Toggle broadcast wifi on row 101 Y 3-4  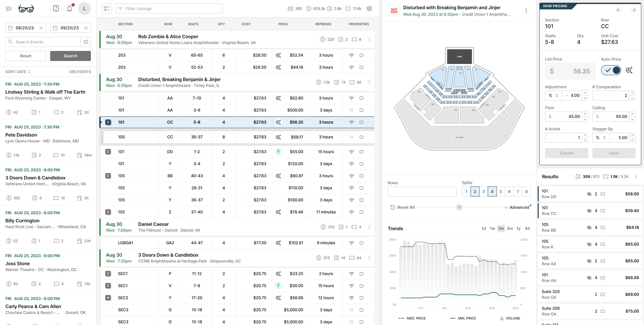click(x=352, y=164)
